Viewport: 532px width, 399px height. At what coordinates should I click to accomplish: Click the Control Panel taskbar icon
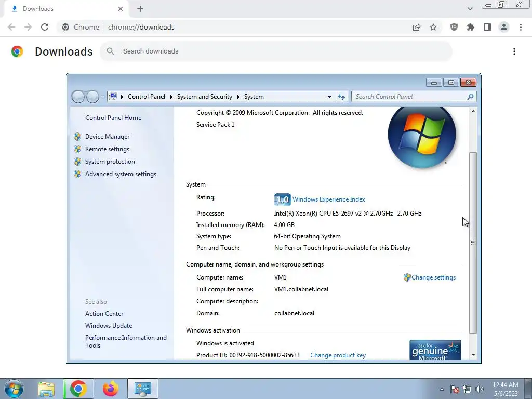coord(143,389)
